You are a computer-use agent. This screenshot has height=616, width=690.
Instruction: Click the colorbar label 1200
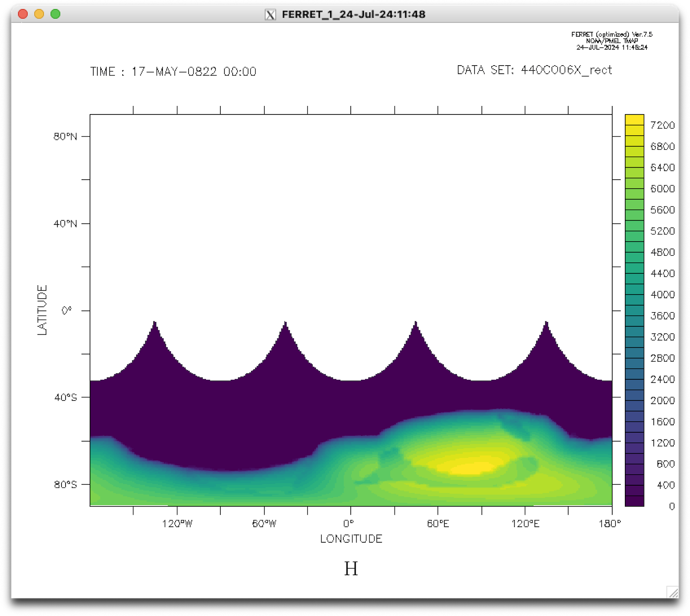[662, 443]
